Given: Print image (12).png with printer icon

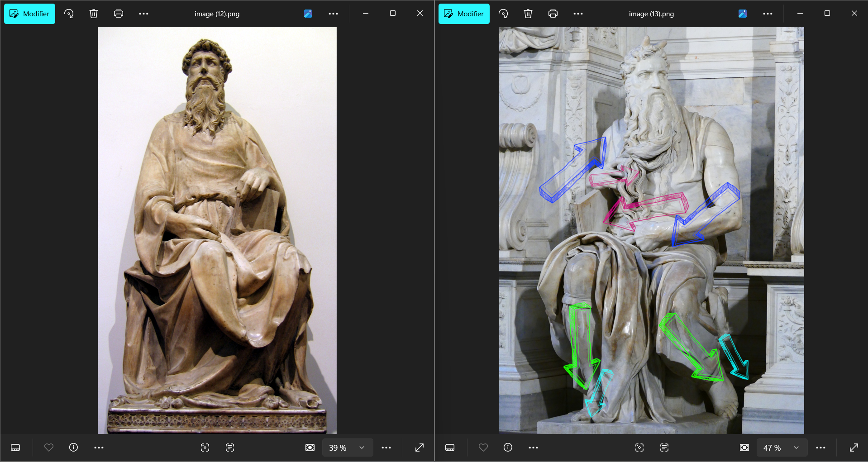Looking at the screenshot, I should click(x=119, y=14).
